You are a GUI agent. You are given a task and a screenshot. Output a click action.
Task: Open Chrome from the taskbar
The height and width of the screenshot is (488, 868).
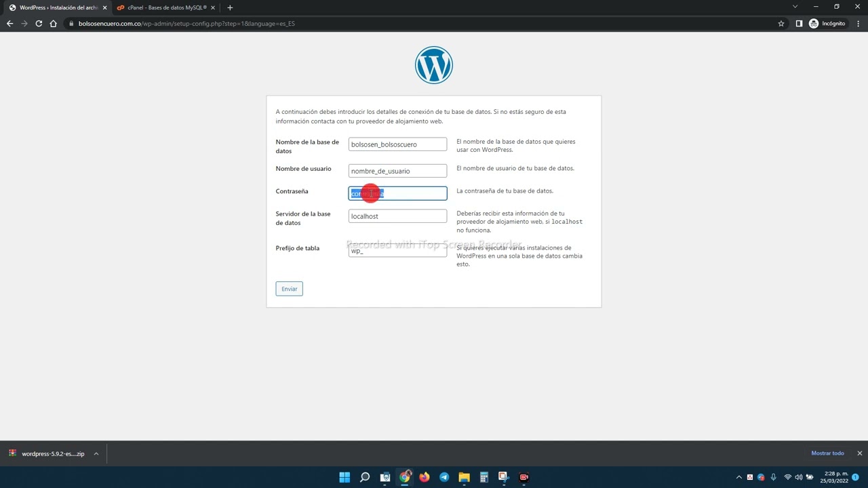(x=405, y=477)
